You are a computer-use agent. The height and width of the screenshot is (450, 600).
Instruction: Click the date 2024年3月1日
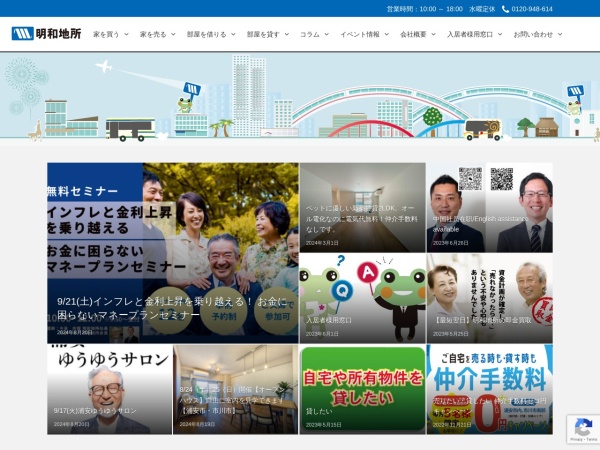click(x=322, y=243)
